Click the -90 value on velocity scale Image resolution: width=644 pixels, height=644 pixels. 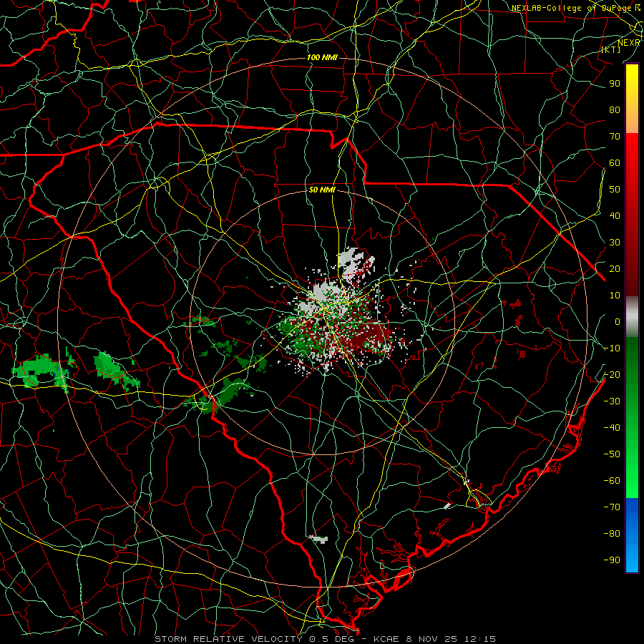[612, 560]
